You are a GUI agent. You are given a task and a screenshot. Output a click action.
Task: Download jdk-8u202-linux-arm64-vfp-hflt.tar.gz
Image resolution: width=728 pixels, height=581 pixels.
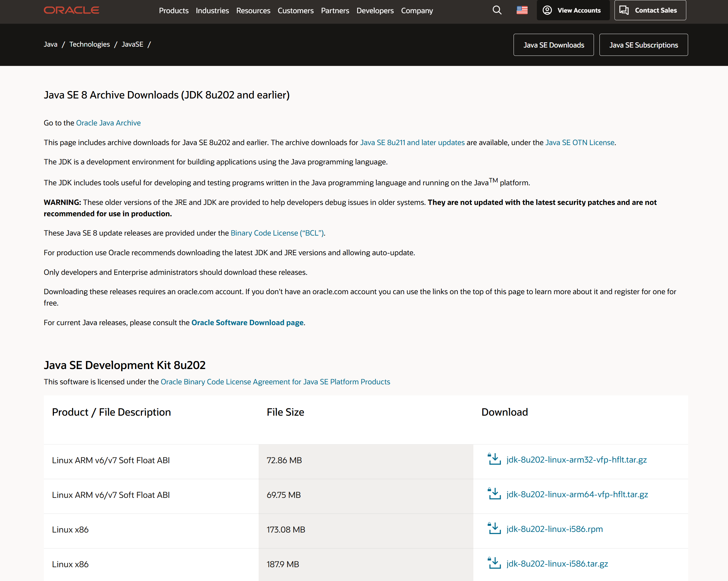(x=577, y=494)
